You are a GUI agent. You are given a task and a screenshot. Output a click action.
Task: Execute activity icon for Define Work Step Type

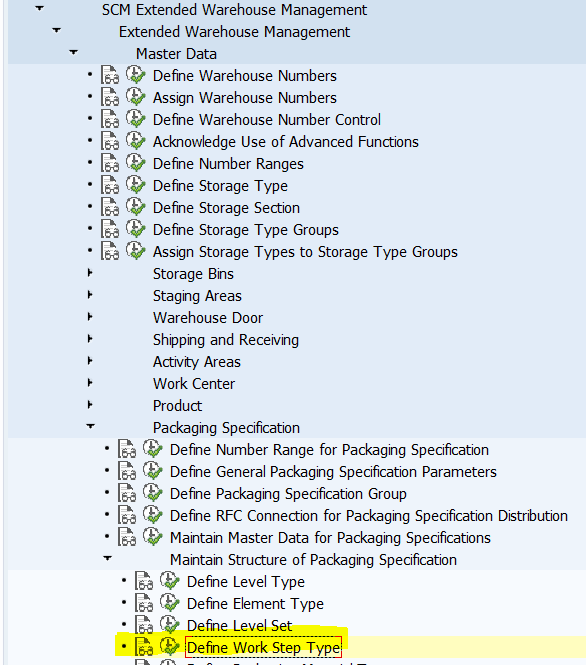tap(170, 647)
